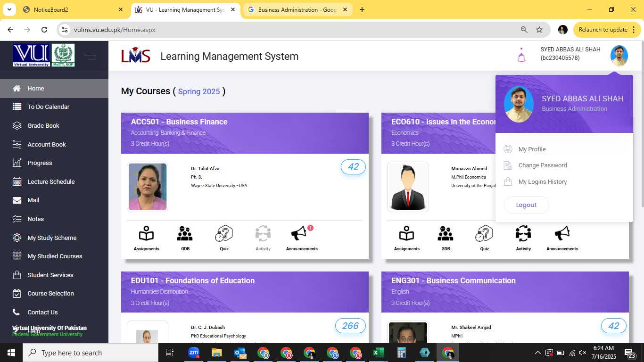Go to Home in sidebar
The image size is (644, 362).
pyautogui.click(x=54, y=88)
